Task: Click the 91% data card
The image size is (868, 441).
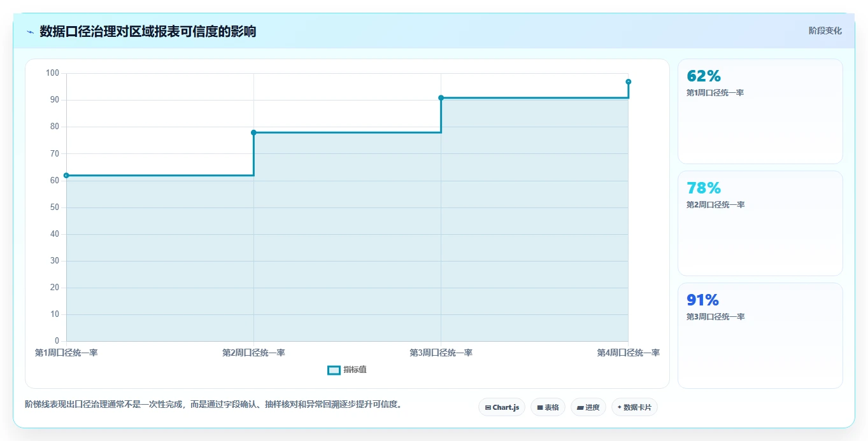Action: (760, 335)
